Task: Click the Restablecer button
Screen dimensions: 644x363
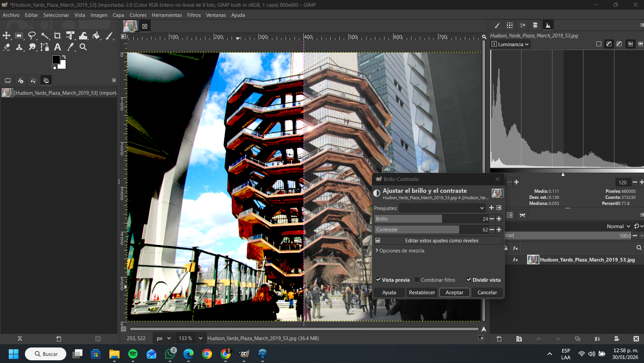Action: pos(421,292)
